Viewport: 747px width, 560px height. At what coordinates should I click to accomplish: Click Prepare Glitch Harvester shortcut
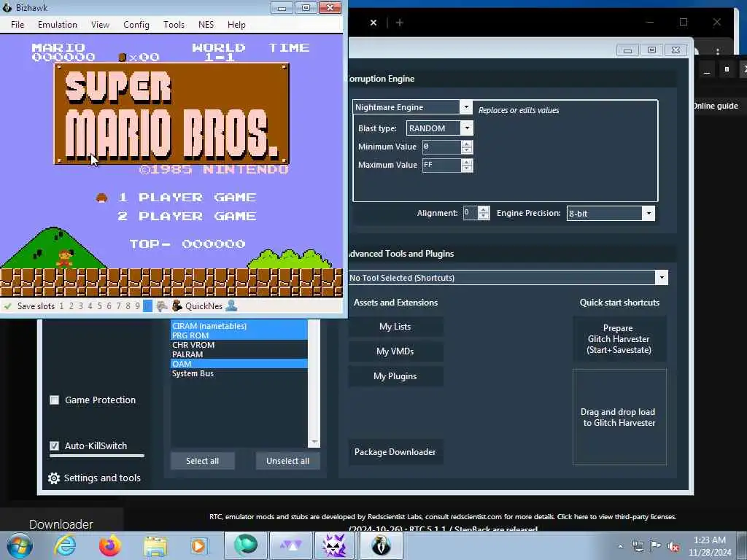coord(619,339)
